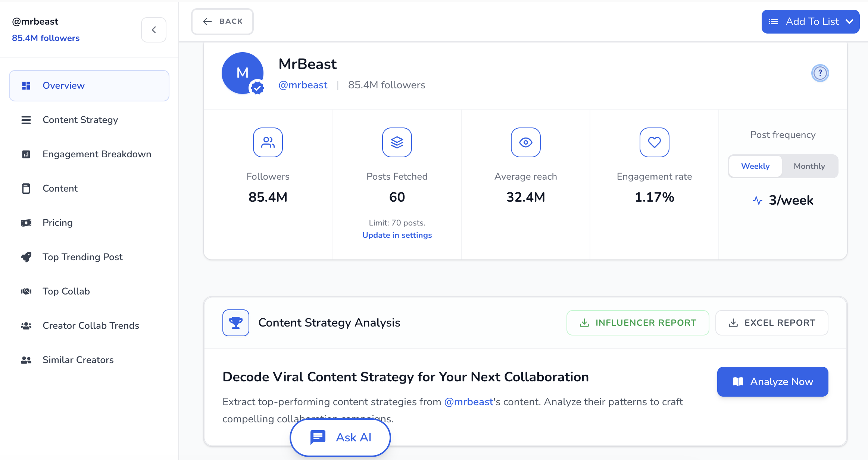Screen dimensions: 868x460
Task: Click the Average reach eye icon
Action: (526, 142)
